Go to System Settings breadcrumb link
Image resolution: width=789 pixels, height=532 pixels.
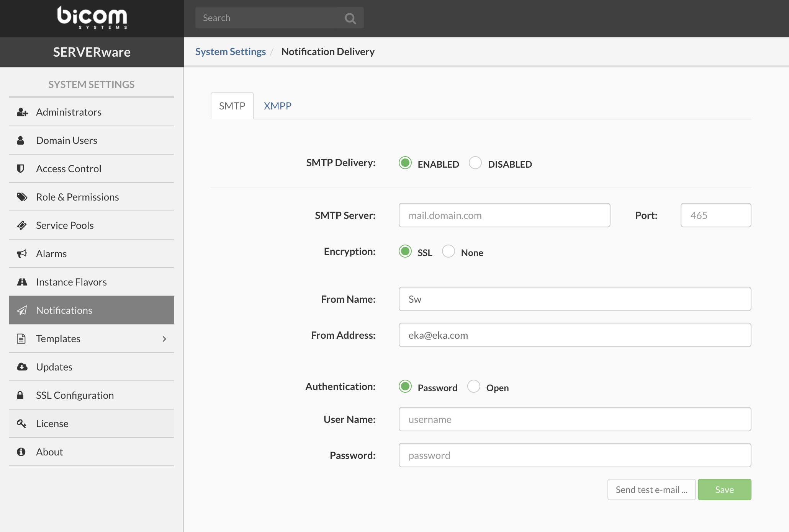[x=230, y=52]
